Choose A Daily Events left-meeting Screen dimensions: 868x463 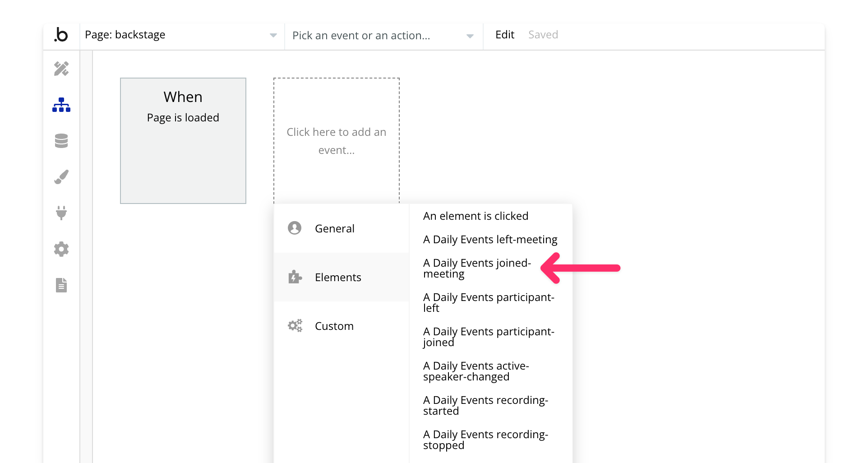click(x=490, y=240)
